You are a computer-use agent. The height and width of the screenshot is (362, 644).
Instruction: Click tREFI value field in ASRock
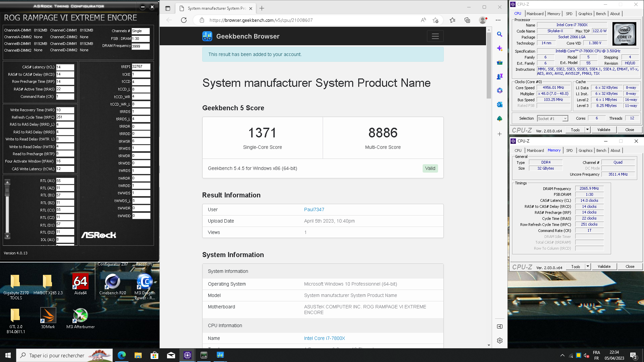pyautogui.click(x=141, y=67)
